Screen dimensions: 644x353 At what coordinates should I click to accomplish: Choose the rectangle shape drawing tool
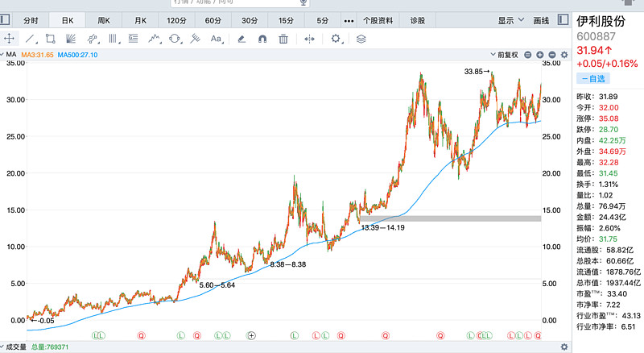pyautogui.click(x=50, y=38)
